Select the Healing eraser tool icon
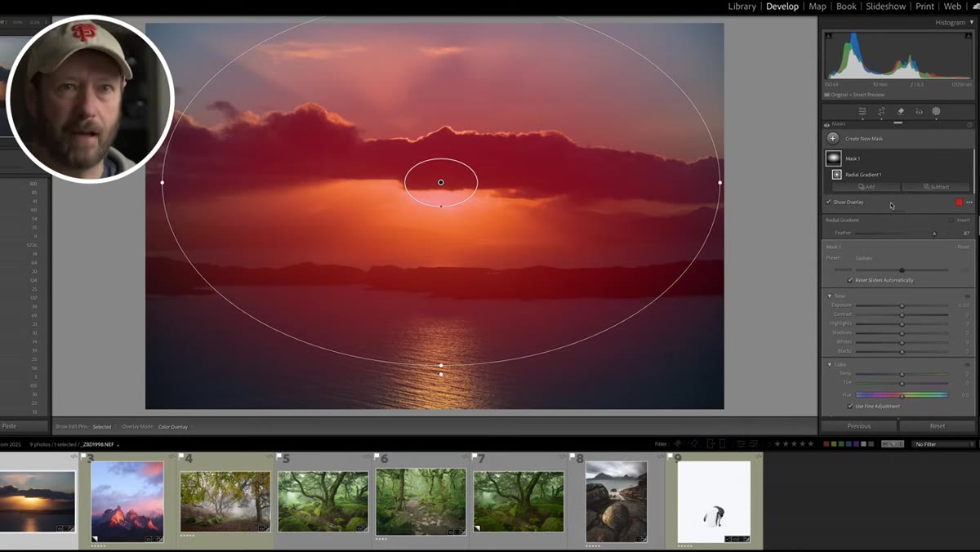 (x=900, y=111)
